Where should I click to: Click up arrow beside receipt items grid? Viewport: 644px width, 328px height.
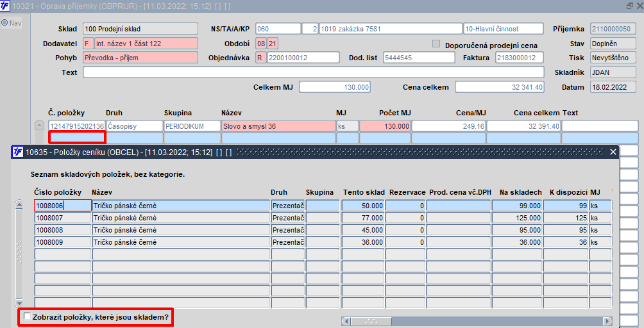click(x=39, y=125)
